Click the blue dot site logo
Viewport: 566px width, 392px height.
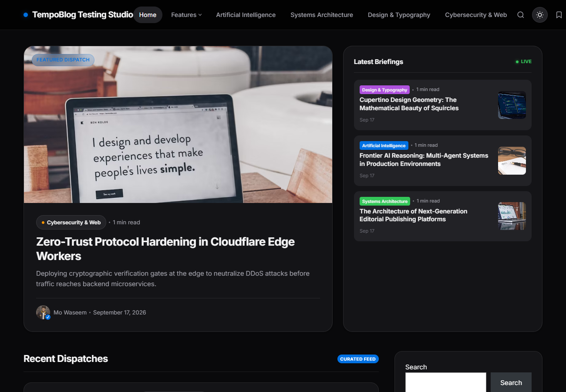tap(26, 15)
